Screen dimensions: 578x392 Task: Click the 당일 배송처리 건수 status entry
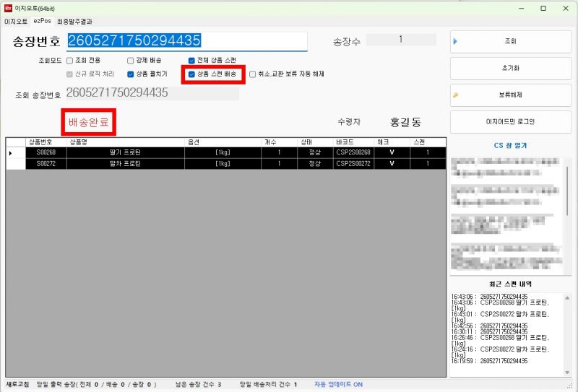tap(268, 384)
